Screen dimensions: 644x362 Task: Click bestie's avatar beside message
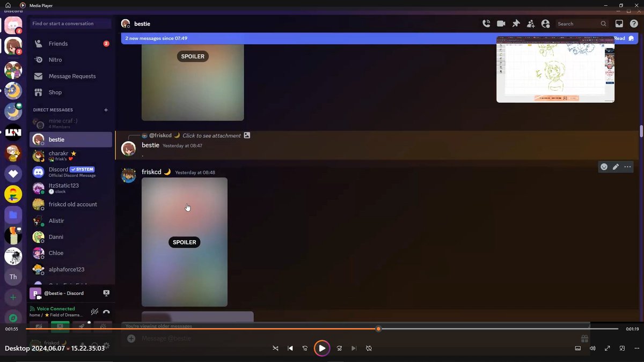click(x=128, y=149)
